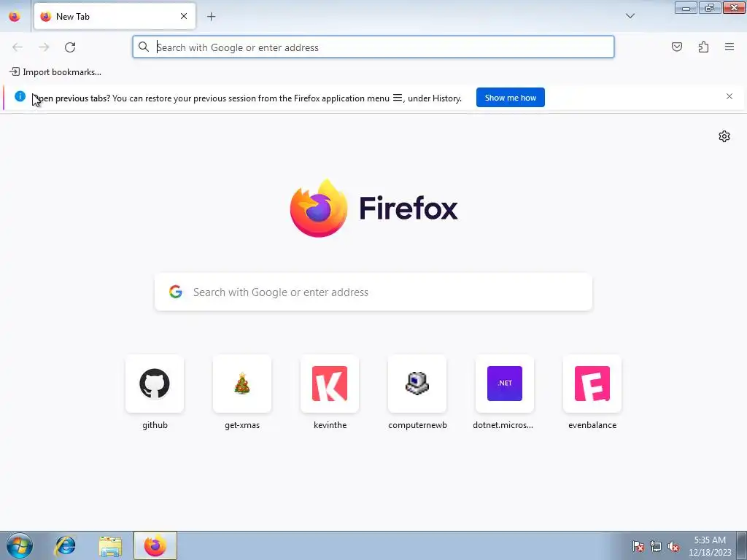Viewport: 747px width, 560px height.
Task: Focus the central Google search box
Action: point(373,292)
